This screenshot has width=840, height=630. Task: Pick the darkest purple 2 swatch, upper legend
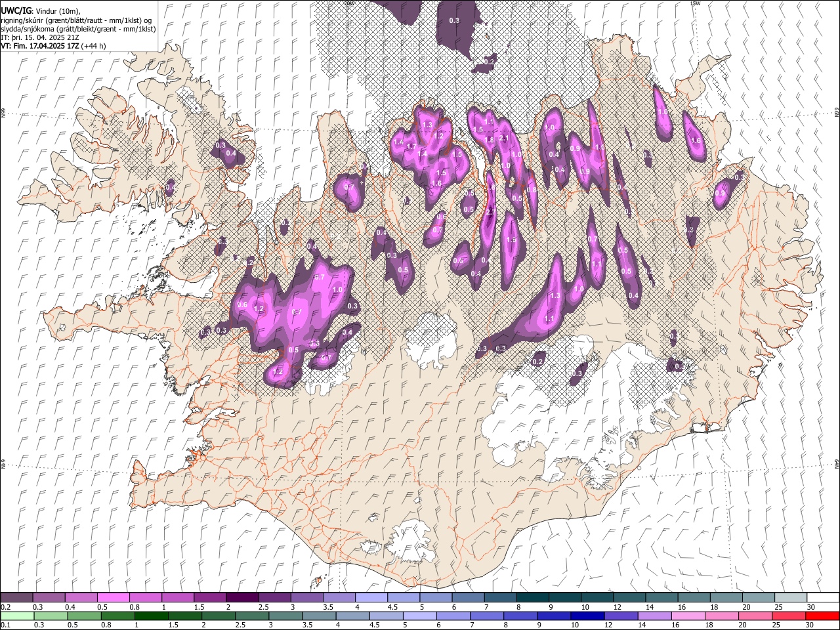(x=241, y=597)
